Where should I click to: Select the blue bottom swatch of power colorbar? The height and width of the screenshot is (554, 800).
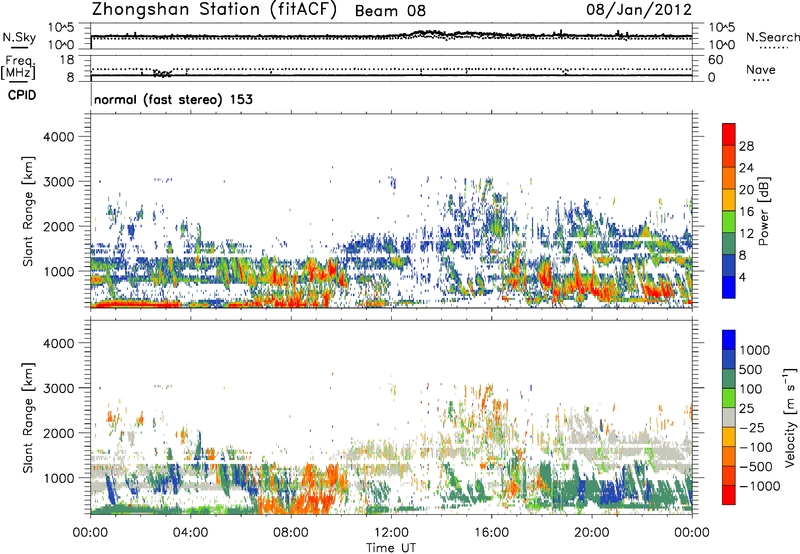729,288
